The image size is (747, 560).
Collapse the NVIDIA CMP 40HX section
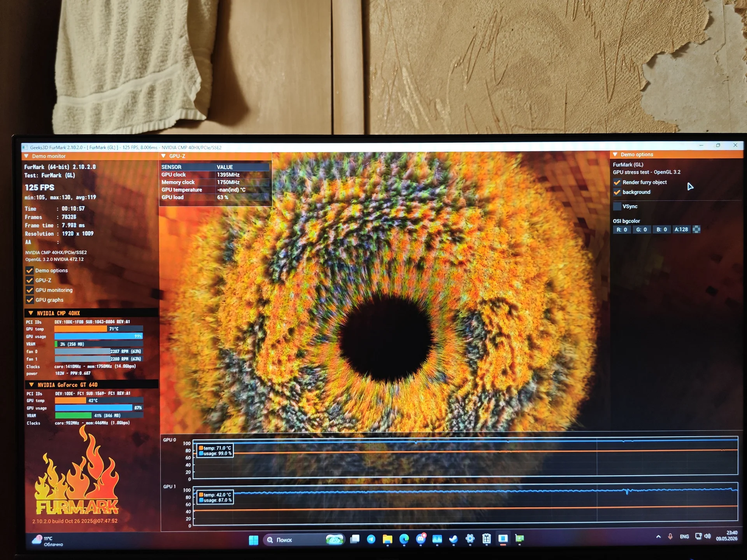coord(31,313)
